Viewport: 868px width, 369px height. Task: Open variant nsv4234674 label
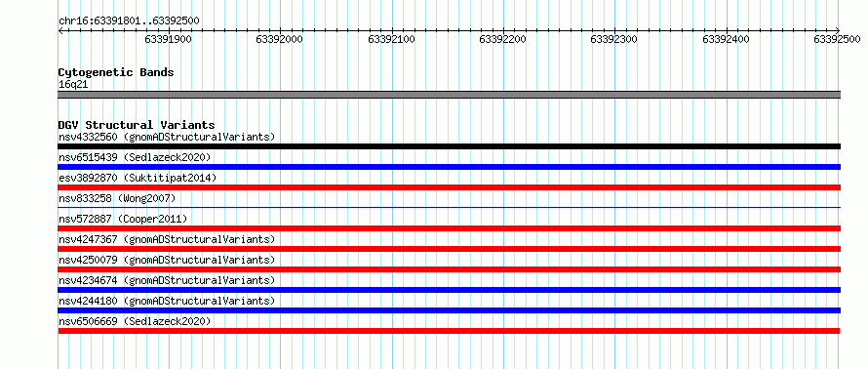pyautogui.click(x=167, y=280)
